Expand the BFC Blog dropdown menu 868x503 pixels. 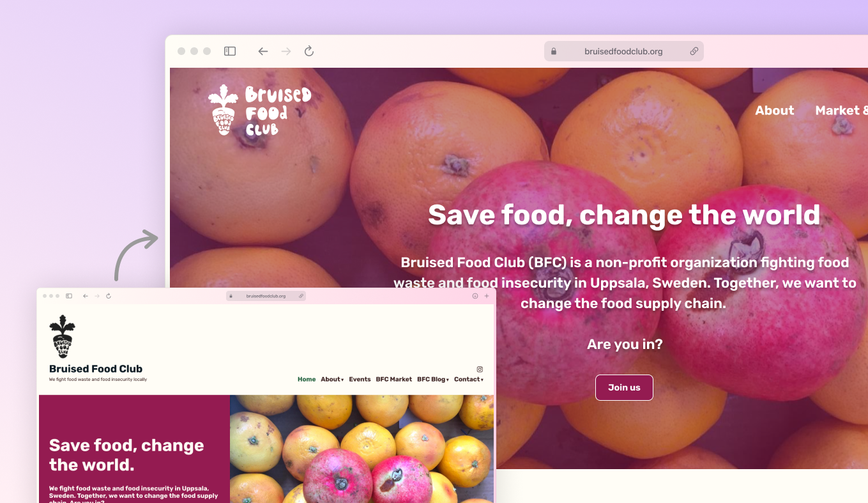point(433,380)
